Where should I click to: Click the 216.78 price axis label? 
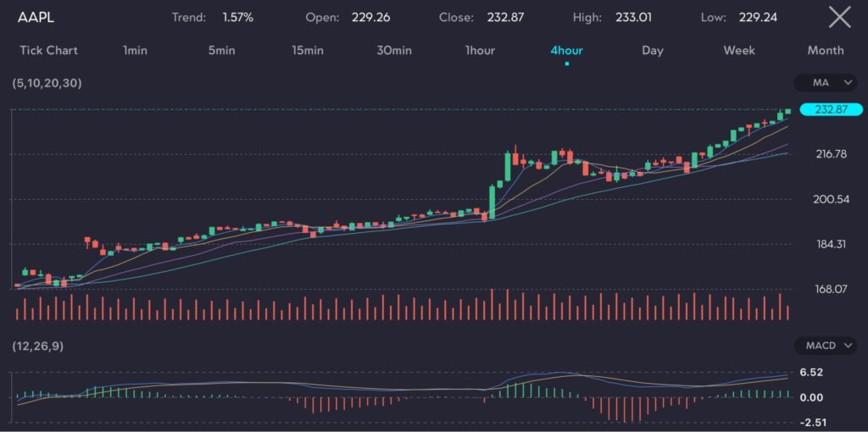tap(831, 154)
